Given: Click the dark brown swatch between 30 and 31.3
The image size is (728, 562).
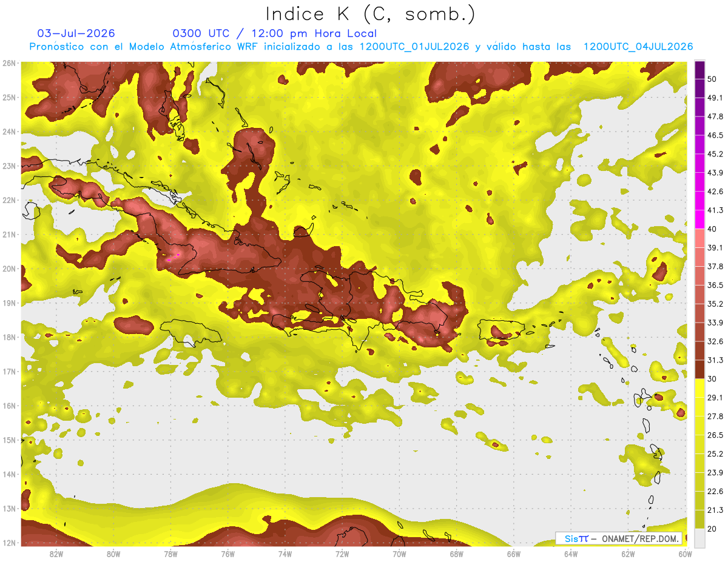Looking at the screenshot, I should click(x=699, y=369).
